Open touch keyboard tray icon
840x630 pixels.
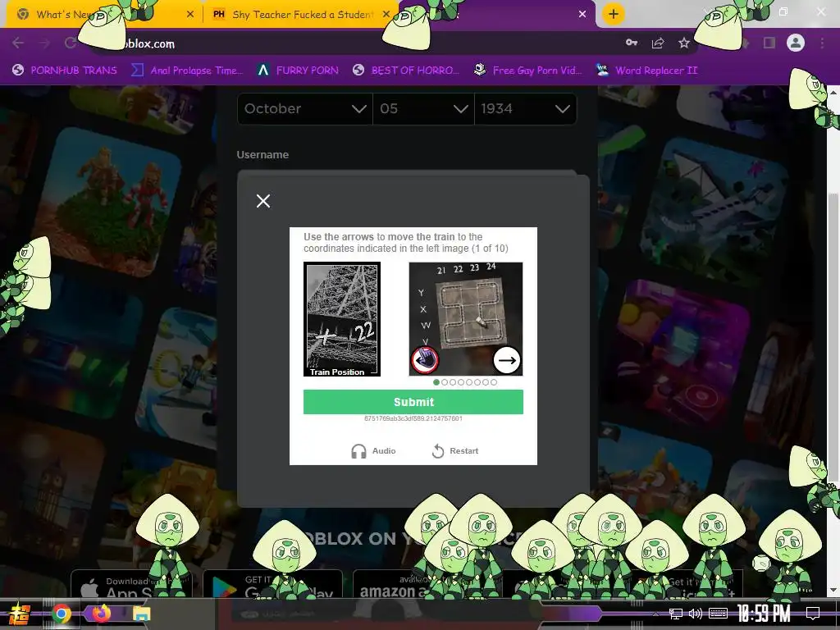[x=718, y=614]
